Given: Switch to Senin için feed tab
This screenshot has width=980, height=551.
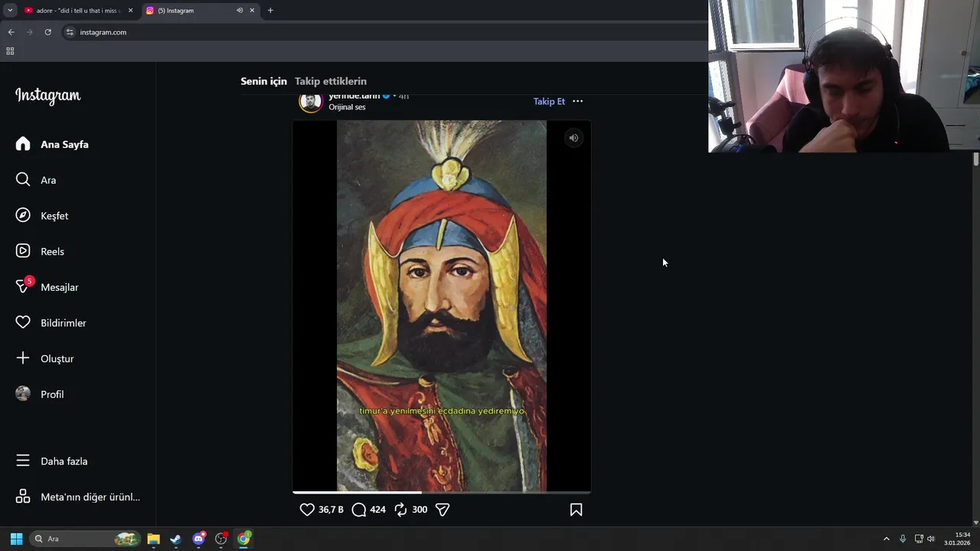Looking at the screenshot, I should point(263,81).
